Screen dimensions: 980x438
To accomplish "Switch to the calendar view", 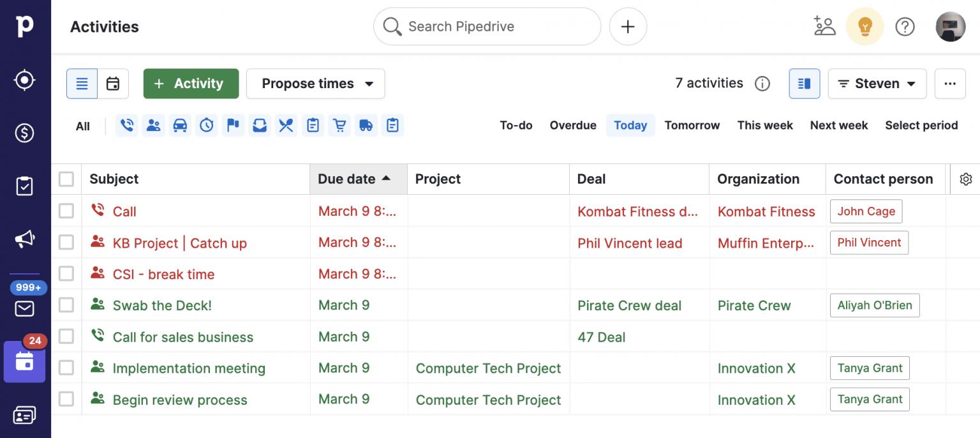I will [x=113, y=84].
